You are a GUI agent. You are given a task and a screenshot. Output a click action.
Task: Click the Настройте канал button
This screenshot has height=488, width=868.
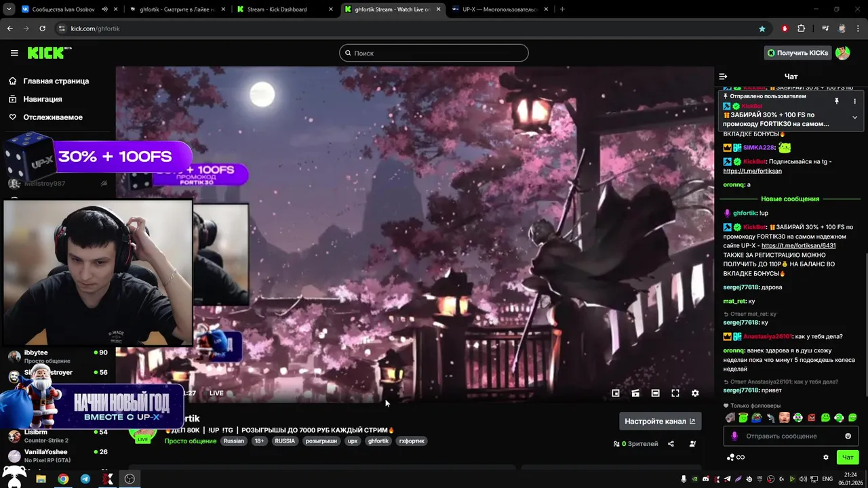click(x=660, y=421)
